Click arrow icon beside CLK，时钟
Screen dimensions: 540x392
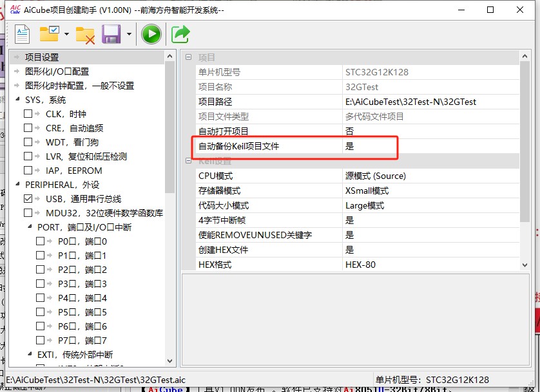37,114
